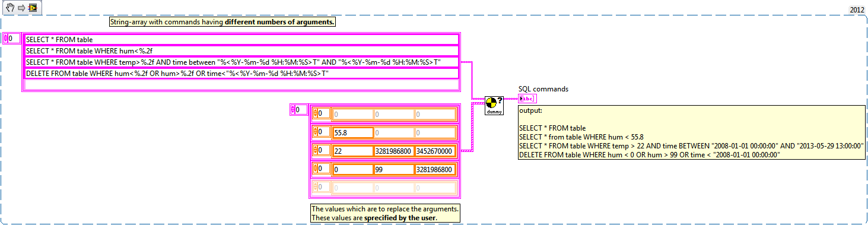The image size is (868, 225).
Task: Click the numeric field showing 55.8
Action: pyautogui.click(x=353, y=132)
